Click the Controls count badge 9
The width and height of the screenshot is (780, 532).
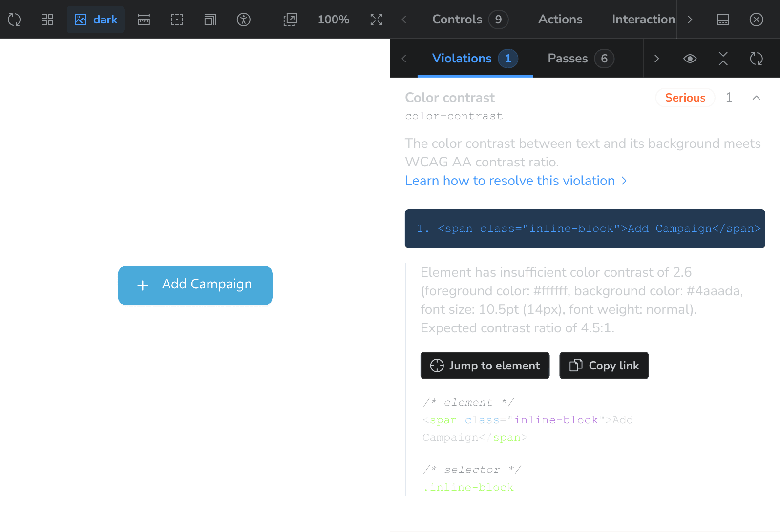click(x=498, y=20)
